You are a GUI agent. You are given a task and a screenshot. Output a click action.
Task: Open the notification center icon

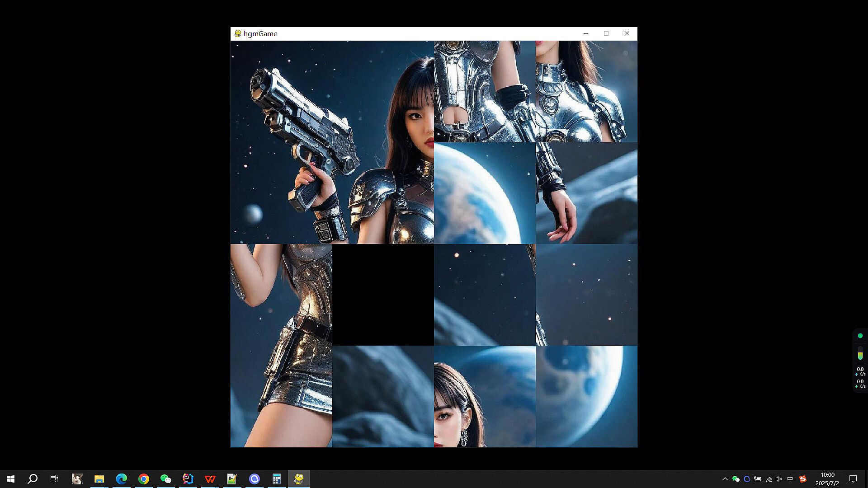click(x=853, y=479)
